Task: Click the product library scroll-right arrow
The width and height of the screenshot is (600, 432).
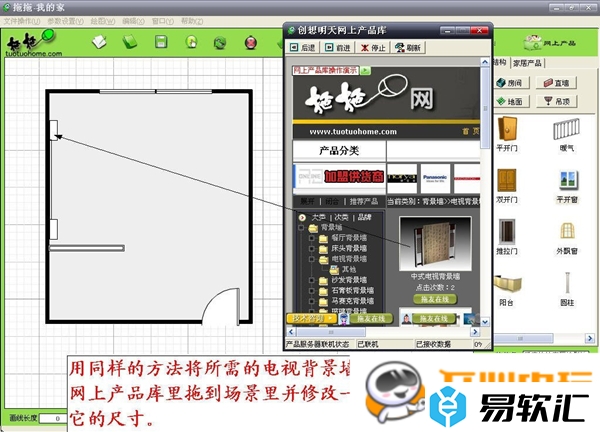Action: 475,332
